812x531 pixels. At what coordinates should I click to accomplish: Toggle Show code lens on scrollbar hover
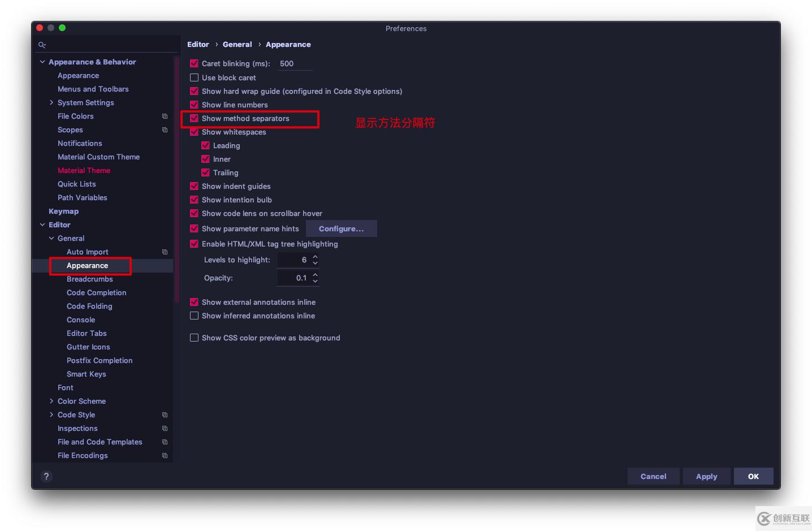point(194,213)
